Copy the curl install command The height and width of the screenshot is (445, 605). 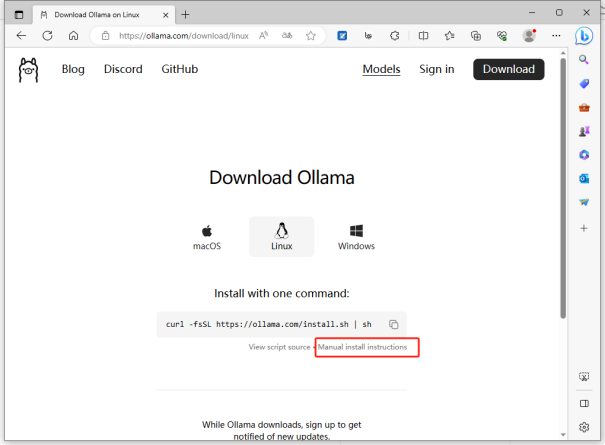point(394,325)
